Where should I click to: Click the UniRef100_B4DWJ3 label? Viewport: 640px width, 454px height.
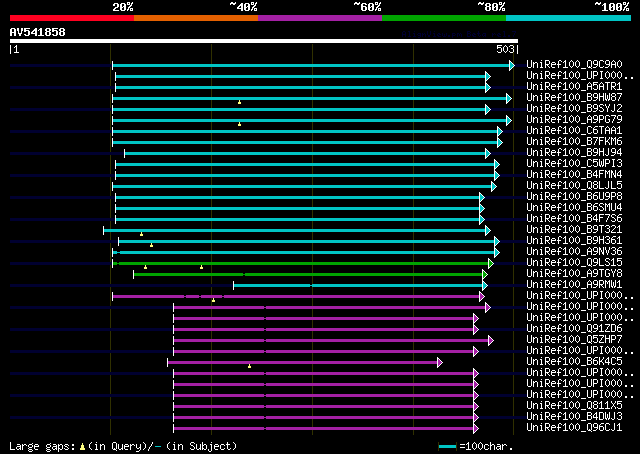point(574,417)
